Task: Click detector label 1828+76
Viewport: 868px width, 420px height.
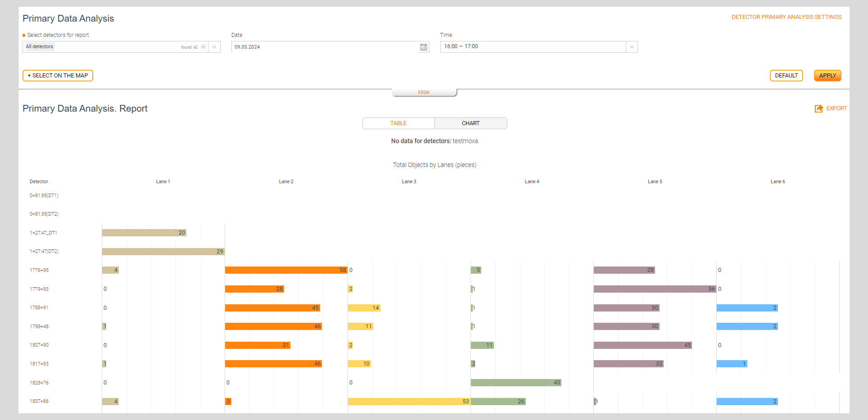Action: point(39,383)
